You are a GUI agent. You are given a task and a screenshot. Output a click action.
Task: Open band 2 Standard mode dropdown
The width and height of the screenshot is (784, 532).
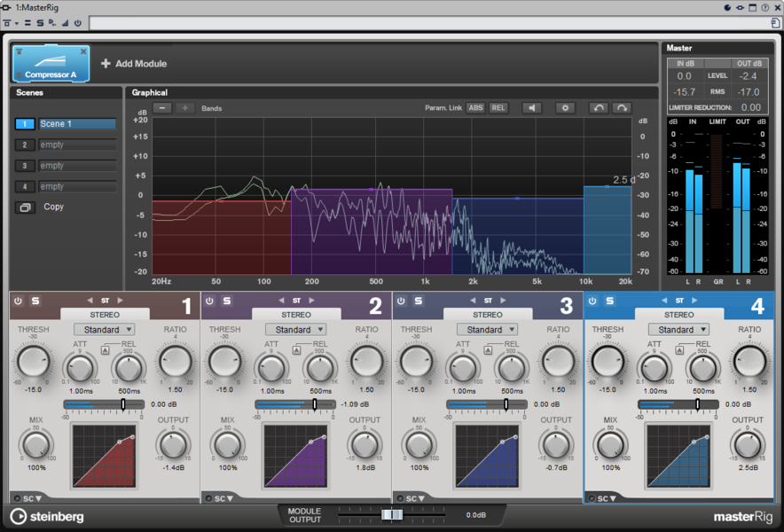296,330
